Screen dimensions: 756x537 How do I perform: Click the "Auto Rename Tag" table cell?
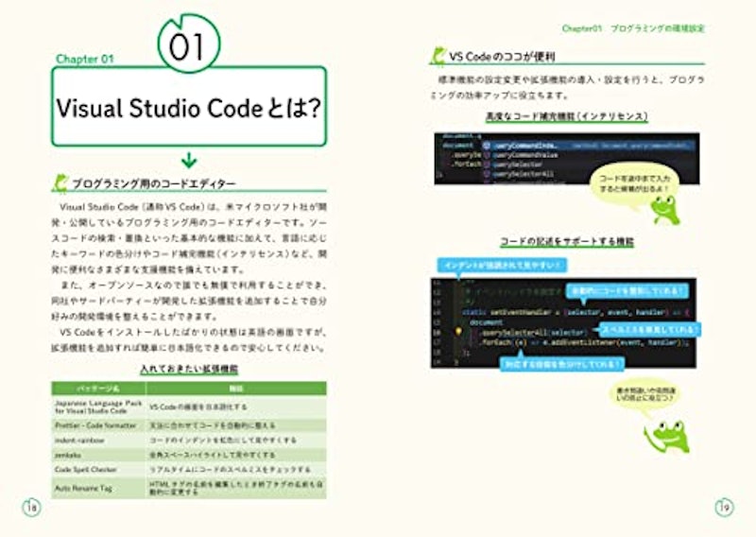[99, 488]
